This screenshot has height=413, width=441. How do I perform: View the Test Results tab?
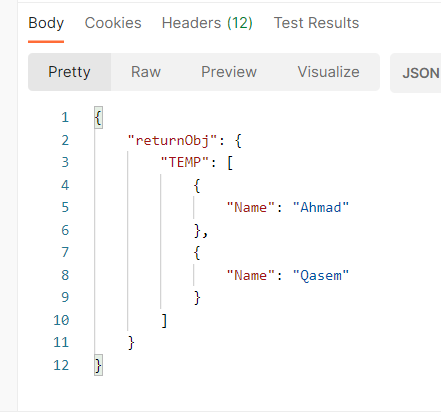[x=316, y=23]
